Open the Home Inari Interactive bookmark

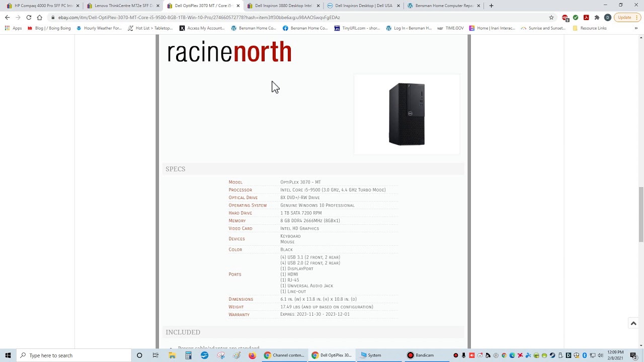[493, 28]
